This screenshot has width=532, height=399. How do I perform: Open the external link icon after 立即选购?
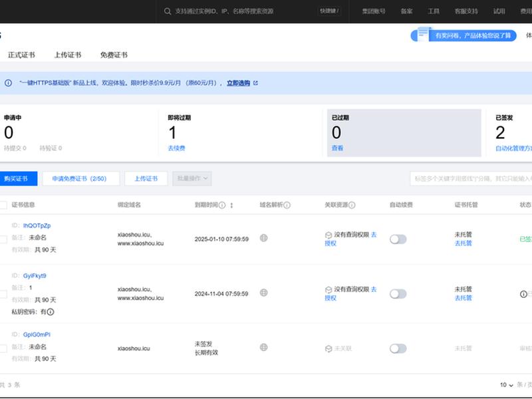255,82
